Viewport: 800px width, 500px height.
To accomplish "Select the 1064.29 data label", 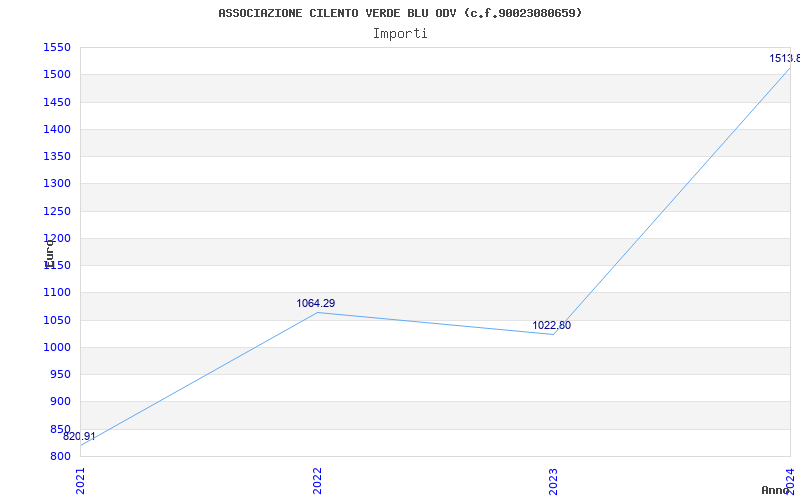I will click(316, 304).
